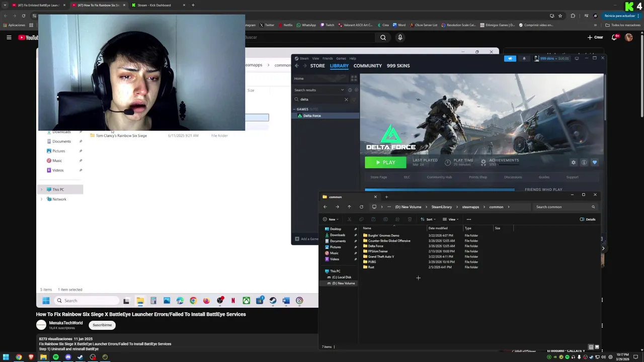Click Steam library search field
This screenshot has width=644, height=362.
click(x=322, y=100)
